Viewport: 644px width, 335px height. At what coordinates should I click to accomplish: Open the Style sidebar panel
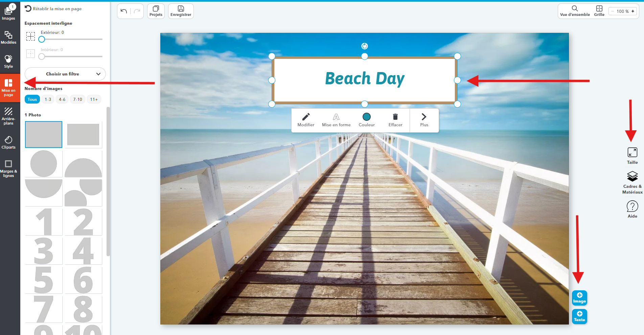pyautogui.click(x=8, y=62)
